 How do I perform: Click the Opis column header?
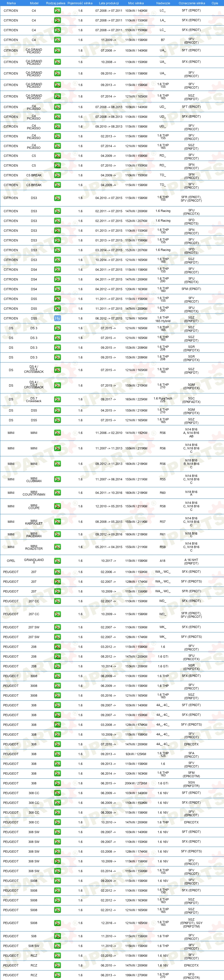[215, 3]
